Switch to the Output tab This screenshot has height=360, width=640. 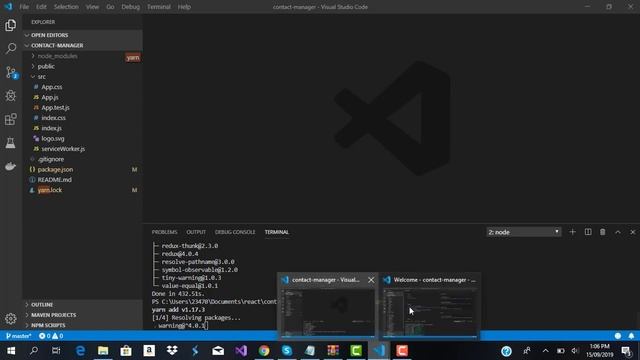tap(196, 232)
